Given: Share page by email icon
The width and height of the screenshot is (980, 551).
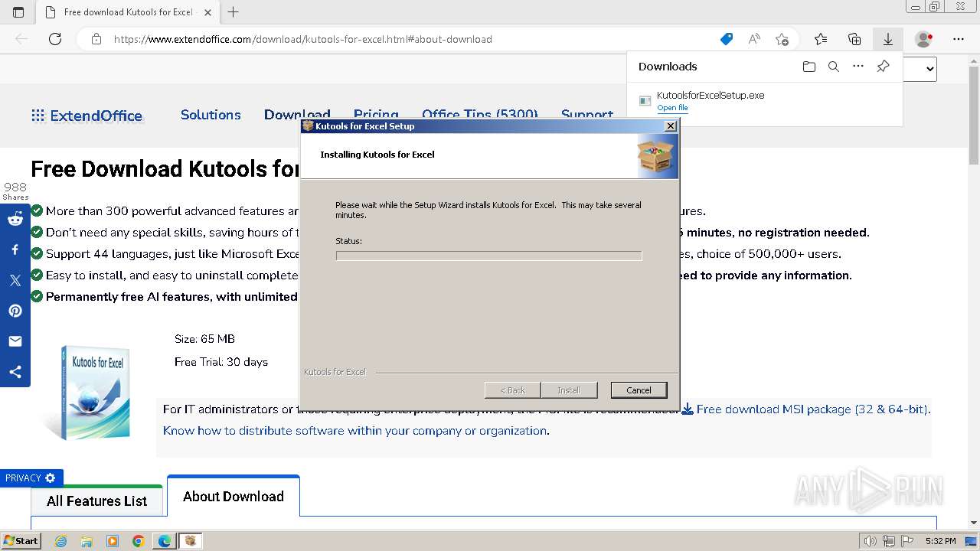Looking at the screenshot, I should click(x=15, y=341).
